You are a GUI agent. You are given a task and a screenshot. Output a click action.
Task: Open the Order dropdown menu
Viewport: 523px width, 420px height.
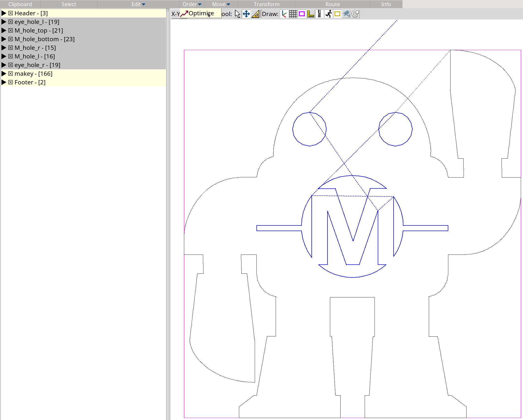pos(192,4)
